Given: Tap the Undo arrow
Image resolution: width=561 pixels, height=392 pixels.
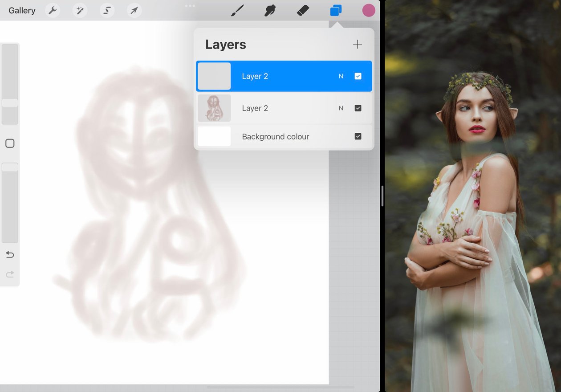Looking at the screenshot, I should 10,255.
